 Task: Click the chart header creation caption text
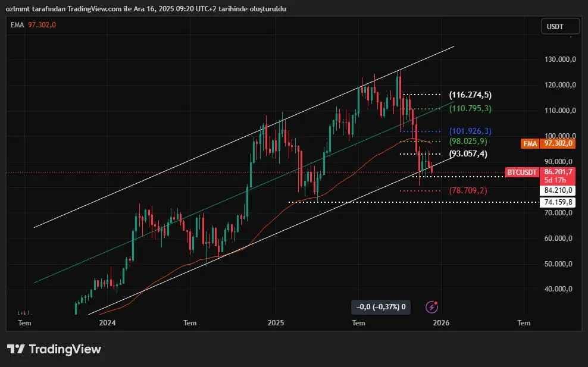click(x=146, y=8)
